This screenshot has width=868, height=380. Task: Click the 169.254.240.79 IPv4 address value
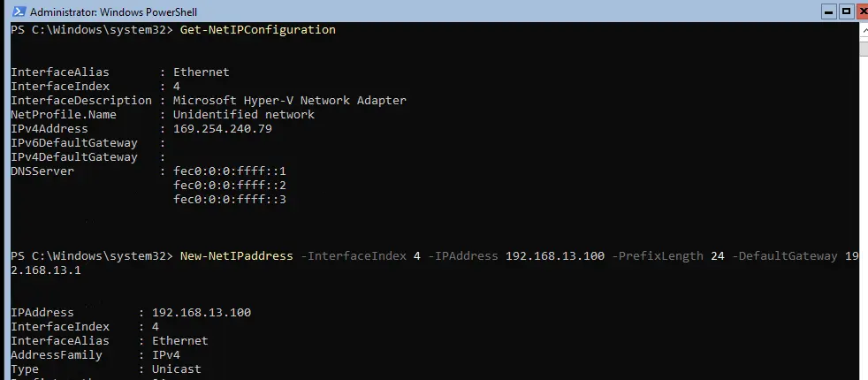(x=223, y=129)
